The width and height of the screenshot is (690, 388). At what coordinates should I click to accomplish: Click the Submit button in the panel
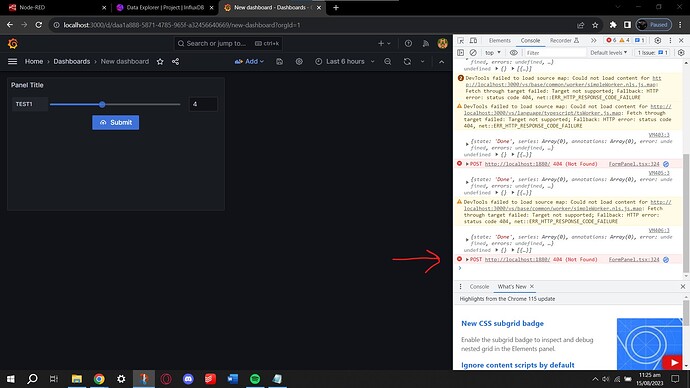[116, 122]
